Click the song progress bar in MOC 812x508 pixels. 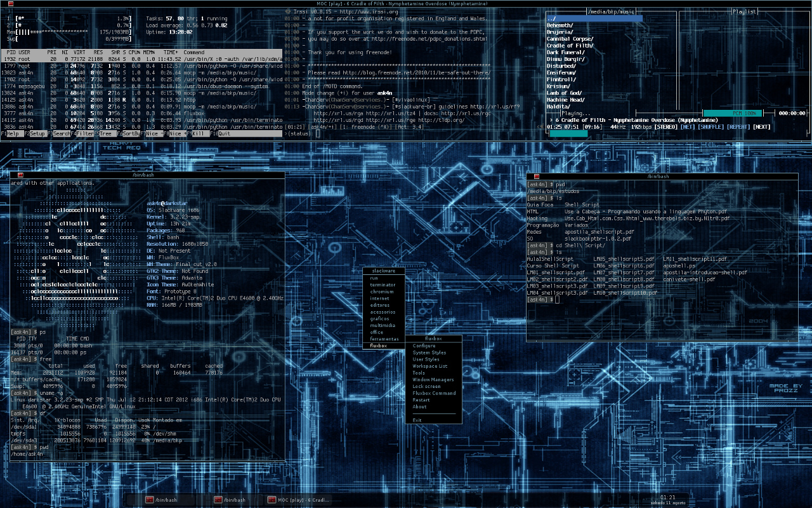[x=568, y=133]
